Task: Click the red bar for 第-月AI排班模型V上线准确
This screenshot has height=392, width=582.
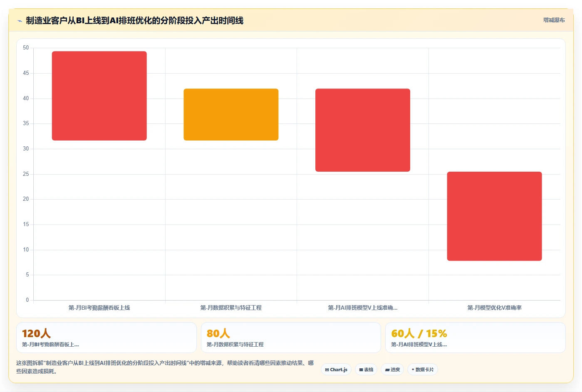Action: (363, 130)
